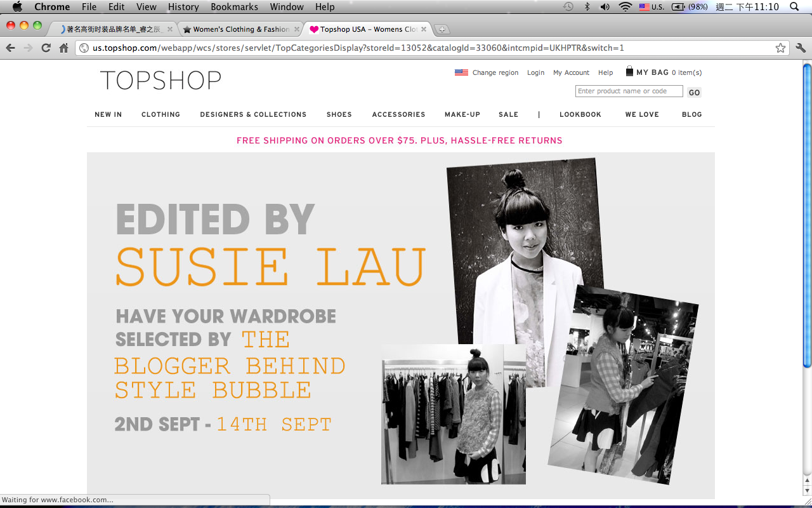The width and height of the screenshot is (812, 508).
Task: Open the WE LOVE section
Action: click(642, 114)
